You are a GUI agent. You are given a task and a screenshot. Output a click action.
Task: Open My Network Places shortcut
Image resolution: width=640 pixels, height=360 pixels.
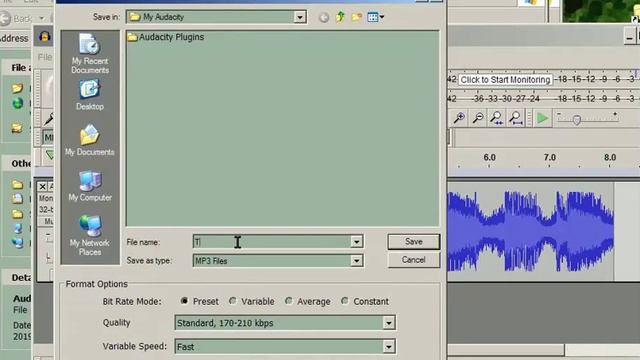[x=90, y=235]
